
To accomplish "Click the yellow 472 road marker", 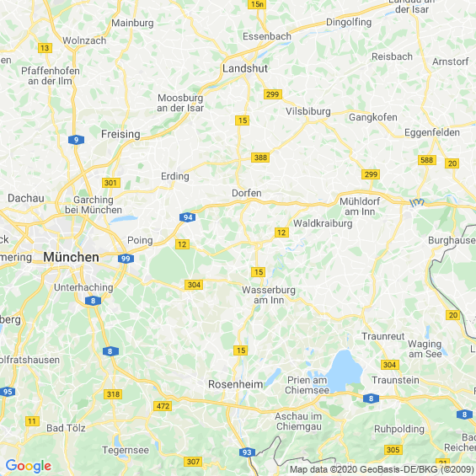I will [163, 406].
